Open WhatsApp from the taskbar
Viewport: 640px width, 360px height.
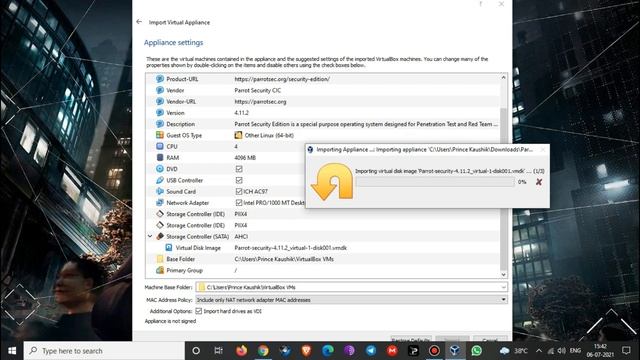click(476, 351)
